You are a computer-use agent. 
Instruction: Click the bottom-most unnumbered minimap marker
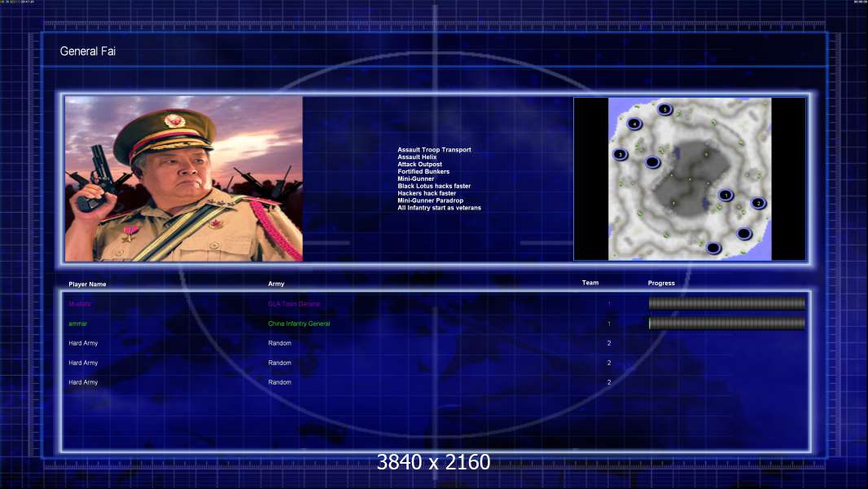coord(713,248)
